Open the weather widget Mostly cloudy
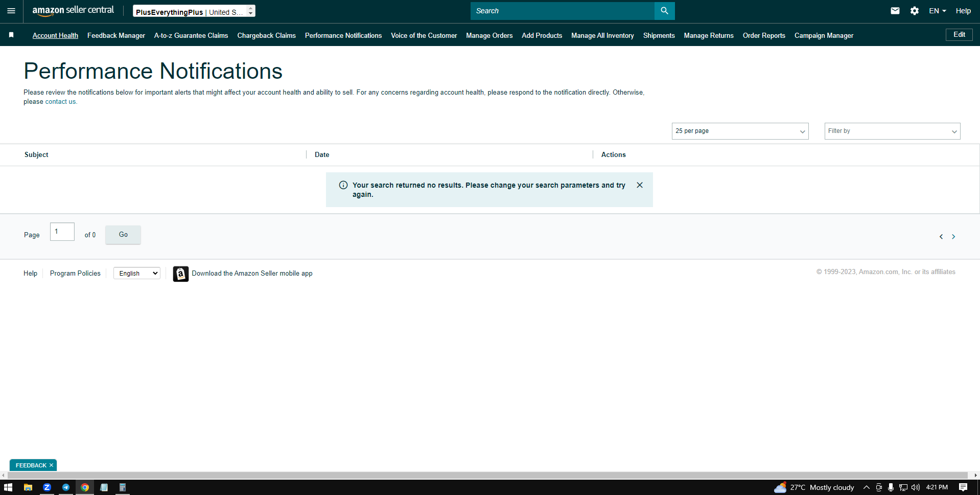Image resolution: width=980 pixels, height=495 pixels. 814,487
